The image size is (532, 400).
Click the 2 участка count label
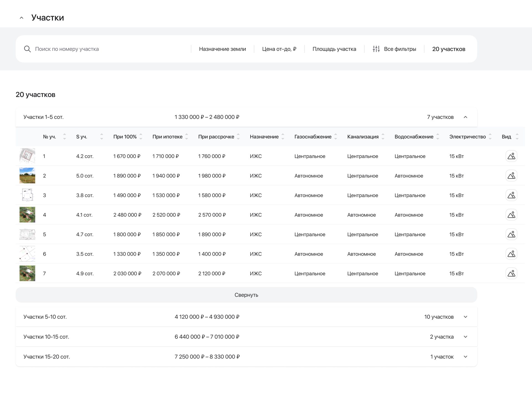pos(442,337)
